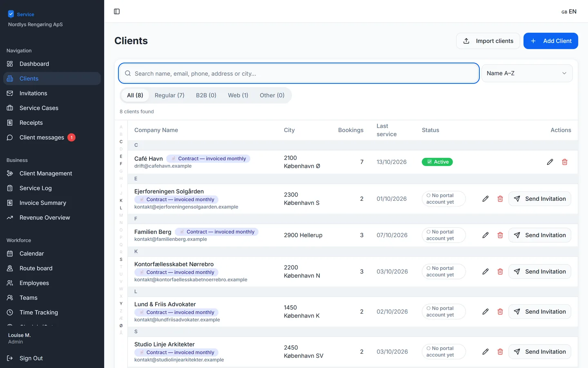Click the Service logo icon
The width and height of the screenshot is (588, 368).
point(11,14)
